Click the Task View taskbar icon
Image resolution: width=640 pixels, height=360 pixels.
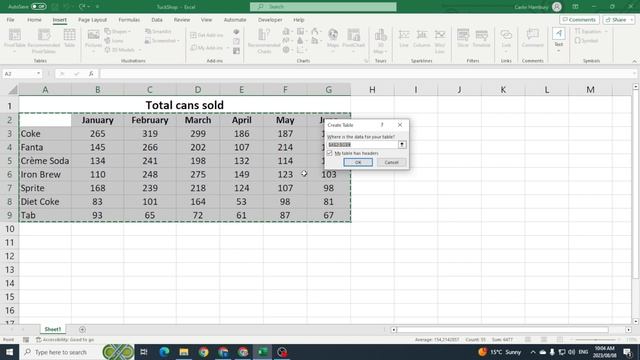click(x=144, y=352)
